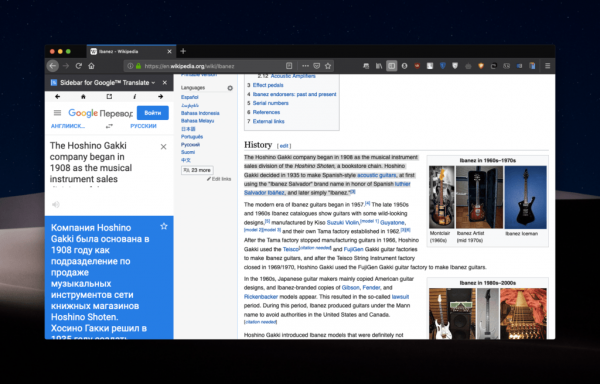Image resolution: width=600 pixels, height=384 pixels.
Task: Open the Bahasa Melayu language link
Action: (x=197, y=121)
